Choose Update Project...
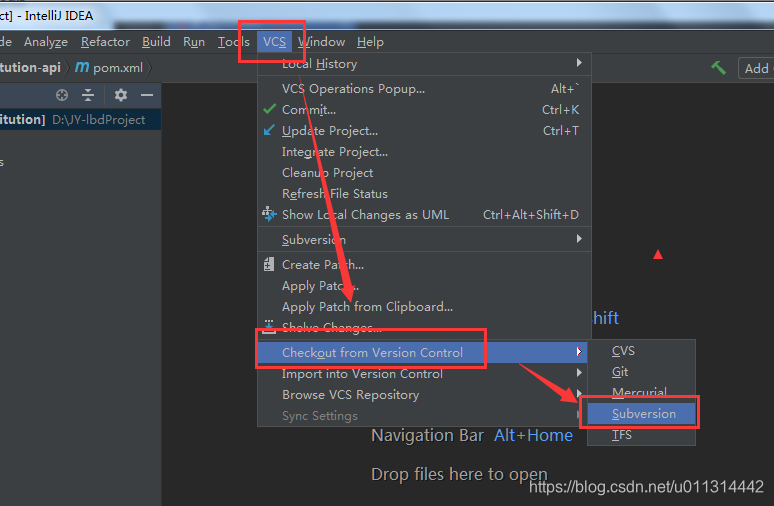 pyautogui.click(x=425, y=131)
